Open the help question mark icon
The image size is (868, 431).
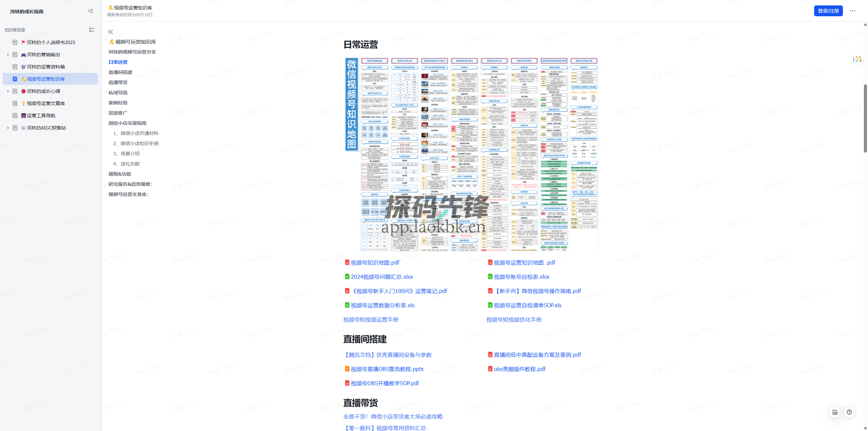tap(849, 412)
